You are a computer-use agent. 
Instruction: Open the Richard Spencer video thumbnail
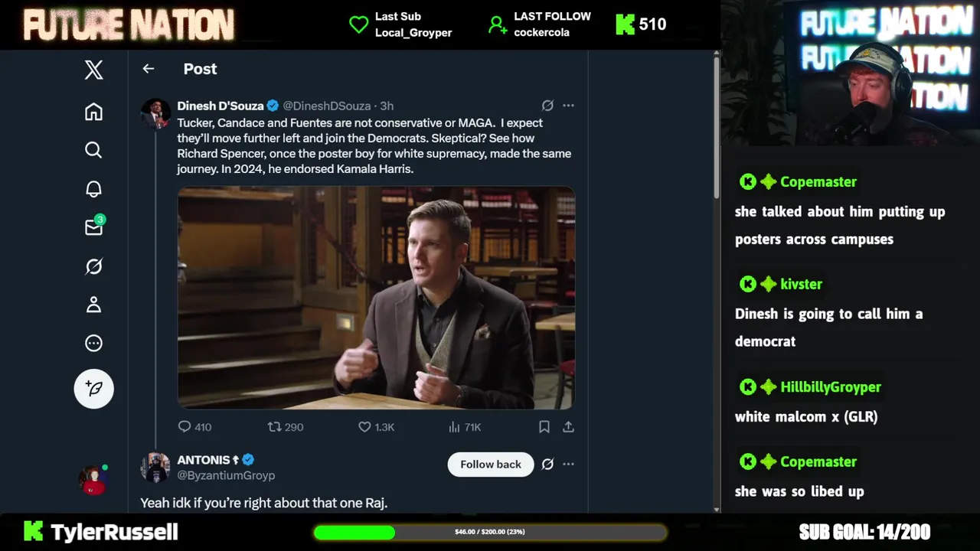point(376,298)
